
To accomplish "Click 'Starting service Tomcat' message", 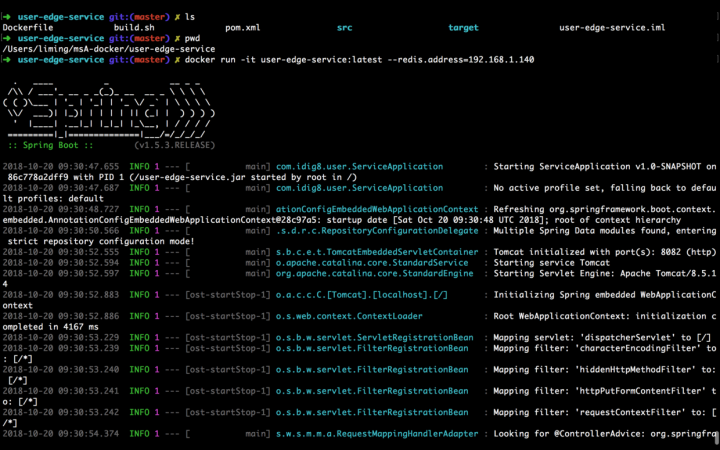I will click(551, 263).
